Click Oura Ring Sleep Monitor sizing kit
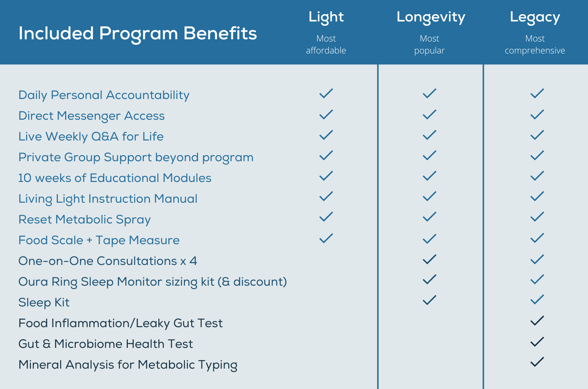This screenshot has width=588, height=389. 153,282
